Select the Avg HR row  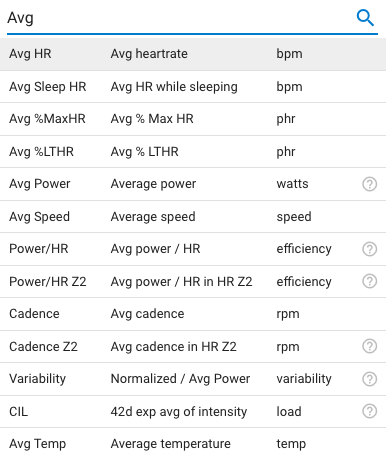coord(193,54)
